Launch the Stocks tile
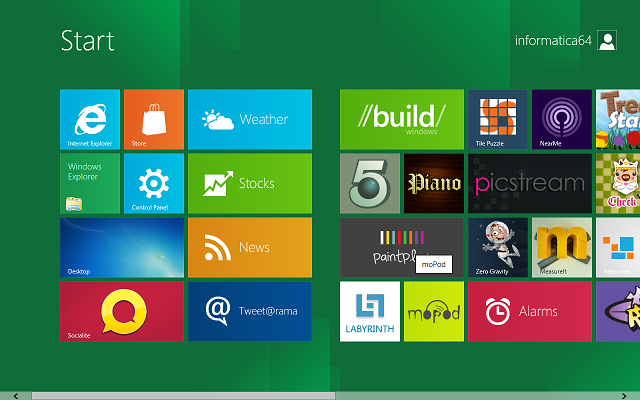The image size is (640, 400). pos(250,183)
